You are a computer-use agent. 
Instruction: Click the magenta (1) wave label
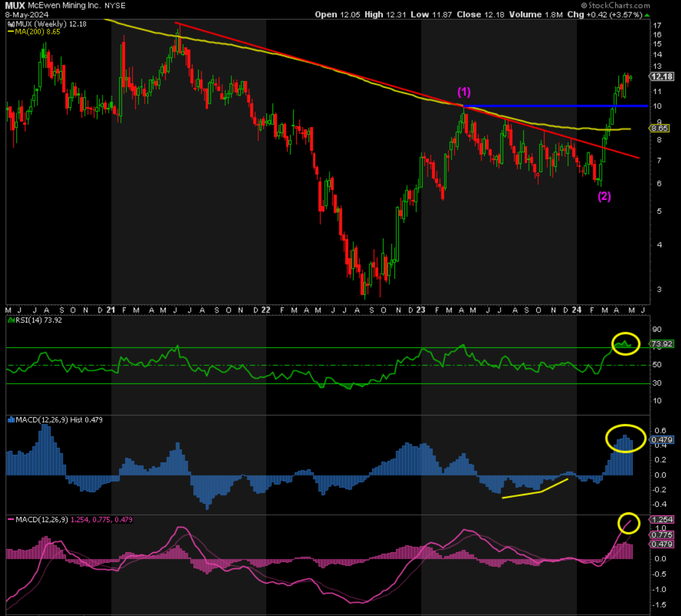(x=464, y=92)
